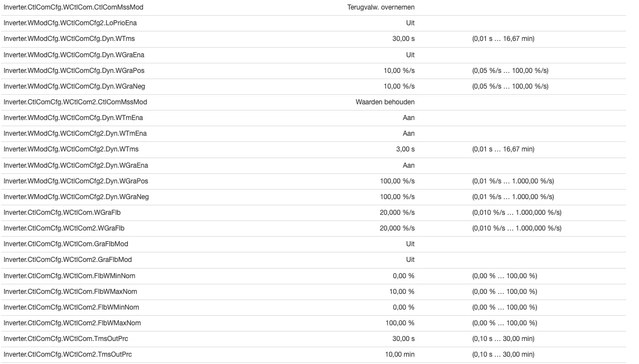Click the 10,00 %/s value for WCtlComCfg.Dyn.WGraNeg
The height and width of the screenshot is (364, 639).
399,86
